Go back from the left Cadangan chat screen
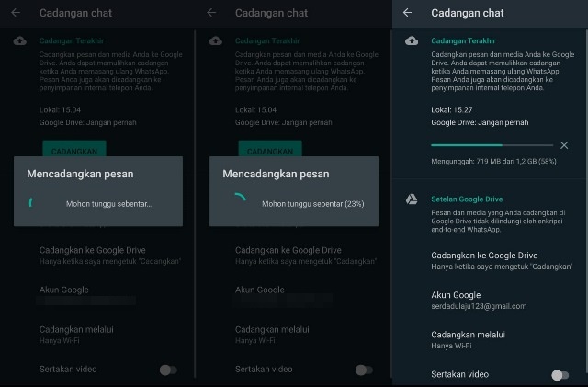This screenshot has width=588, height=387. [16, 13]
